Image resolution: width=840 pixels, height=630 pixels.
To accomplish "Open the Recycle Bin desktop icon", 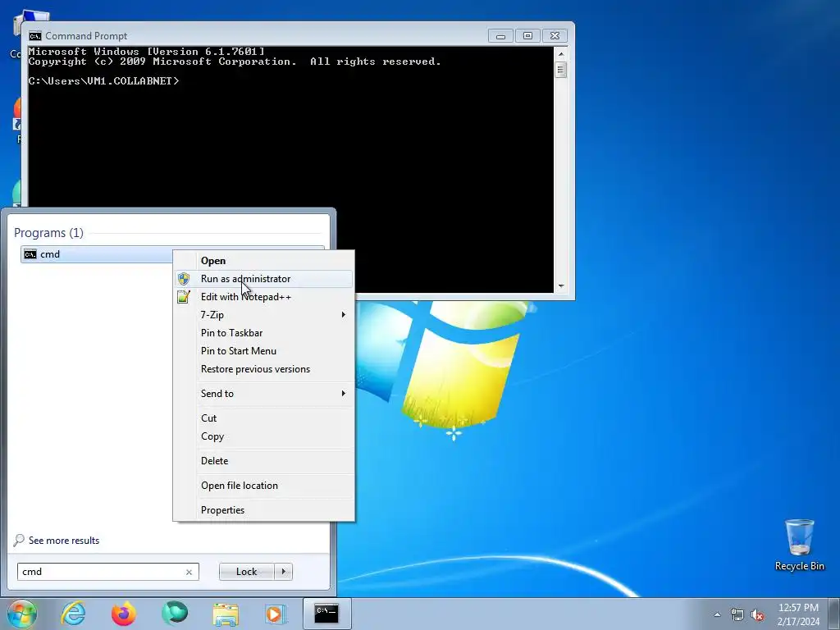I will pos(800,545).
